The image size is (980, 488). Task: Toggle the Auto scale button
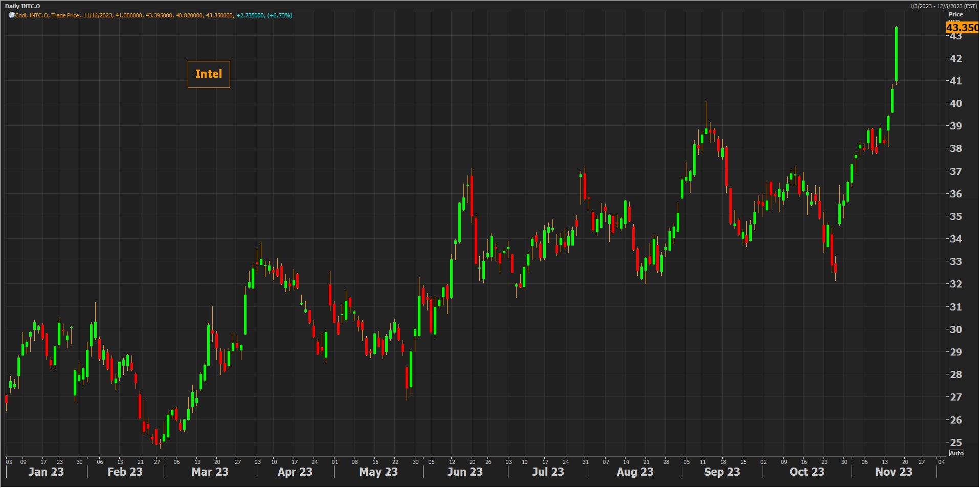point(956,453)
